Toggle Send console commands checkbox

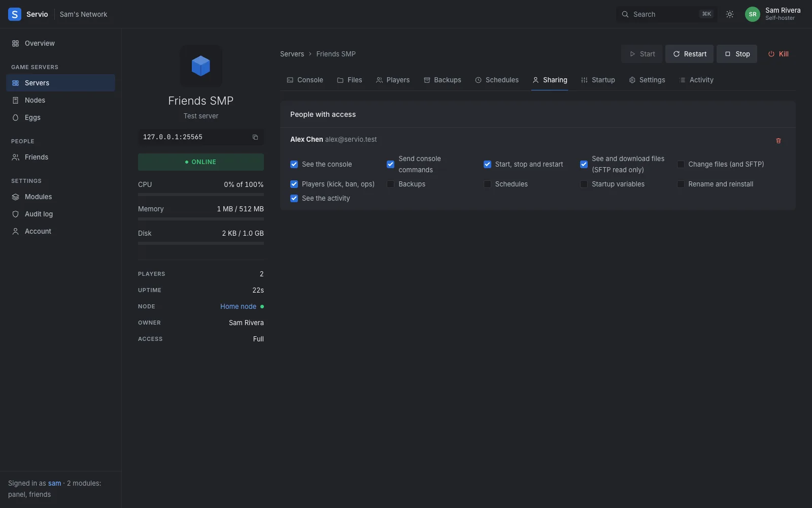[391, 164]
